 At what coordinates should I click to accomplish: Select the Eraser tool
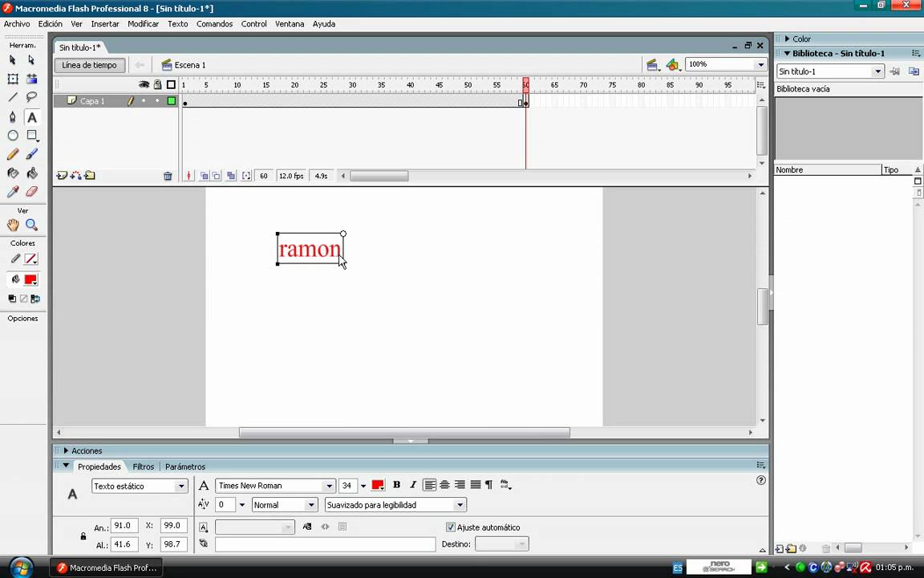coord(32,192)
